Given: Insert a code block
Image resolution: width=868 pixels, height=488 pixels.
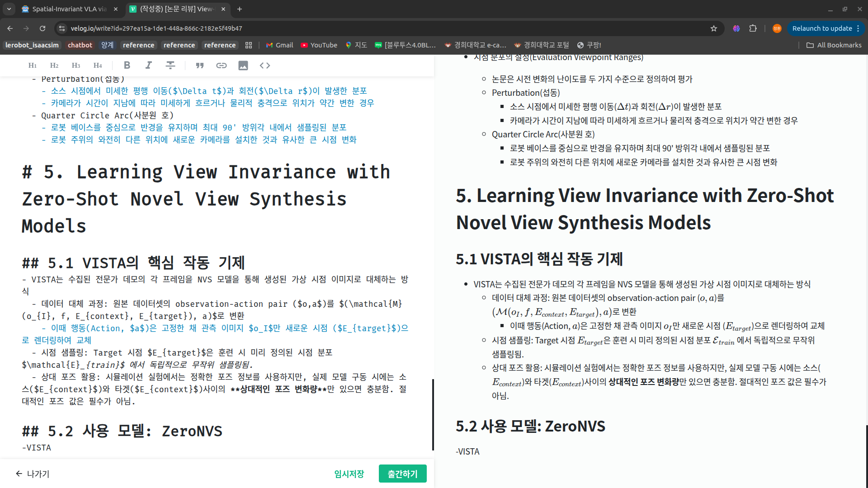Looking at the screenshot, I should click(x=265, y=66).
